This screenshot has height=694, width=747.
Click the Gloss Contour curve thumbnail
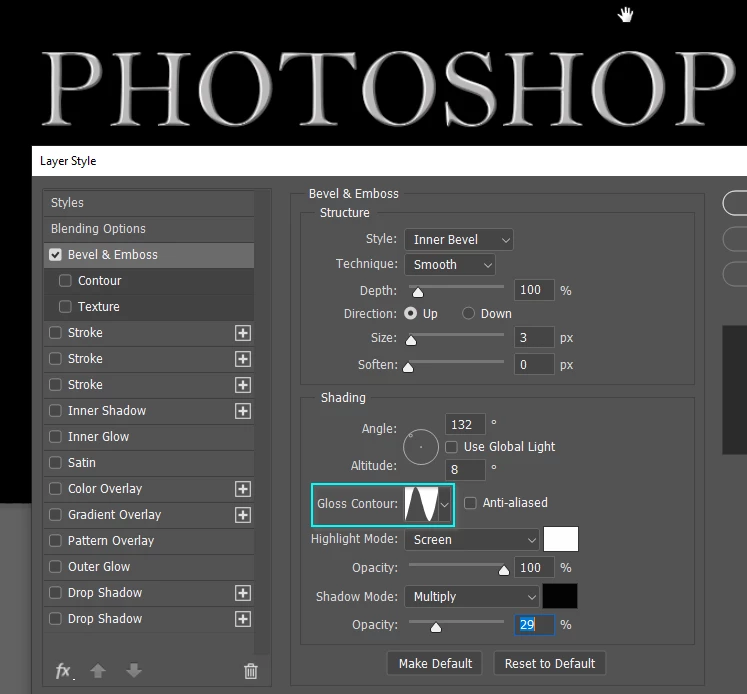[421, 504]
